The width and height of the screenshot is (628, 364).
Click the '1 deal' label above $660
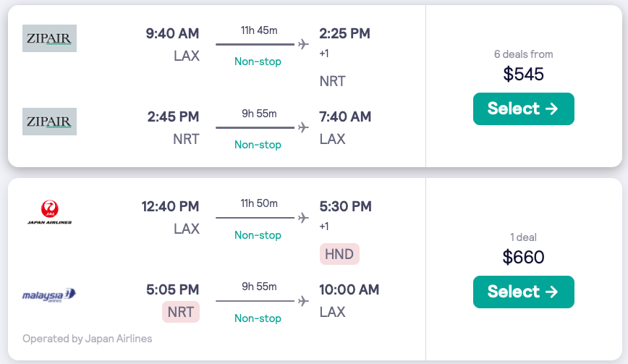point(523,237)
